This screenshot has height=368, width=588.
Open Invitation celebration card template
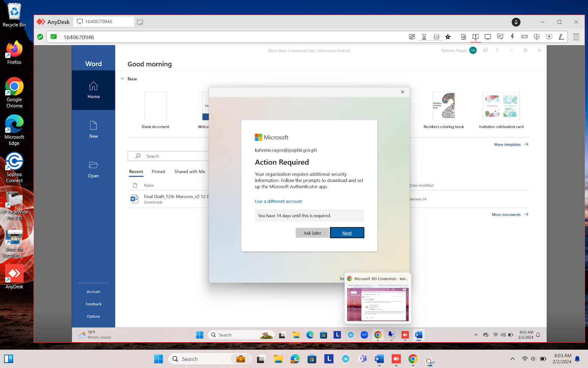501,110
